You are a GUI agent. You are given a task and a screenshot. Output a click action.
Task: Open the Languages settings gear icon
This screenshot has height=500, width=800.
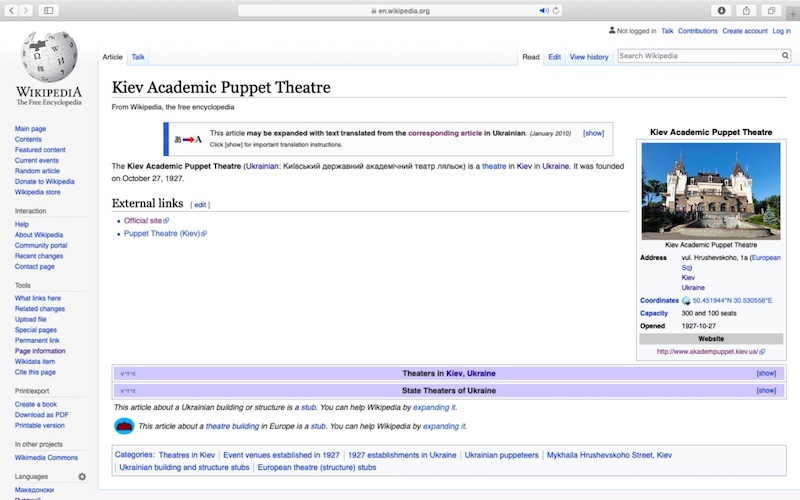(x=82, y=477)
